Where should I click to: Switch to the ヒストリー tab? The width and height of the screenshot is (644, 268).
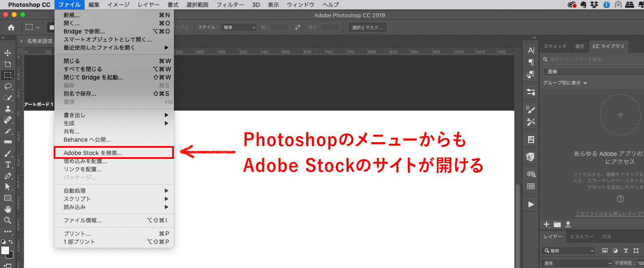tap(582, 237)
